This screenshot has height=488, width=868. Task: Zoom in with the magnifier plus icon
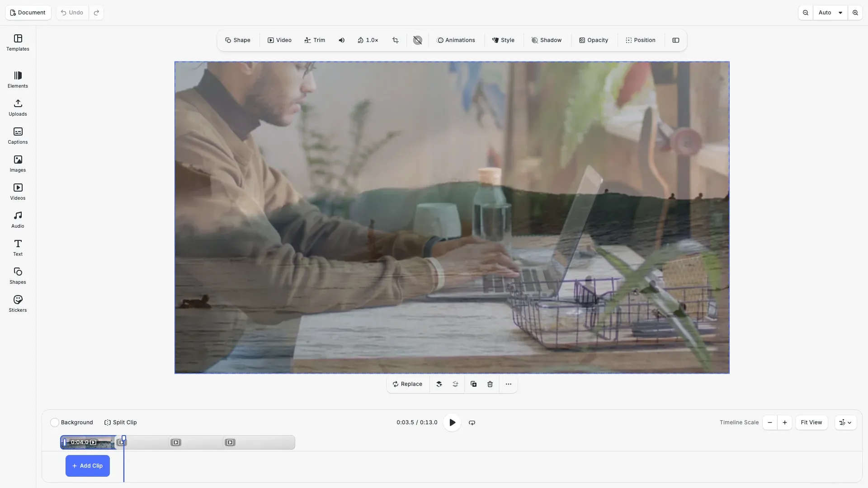click(855, 13)
